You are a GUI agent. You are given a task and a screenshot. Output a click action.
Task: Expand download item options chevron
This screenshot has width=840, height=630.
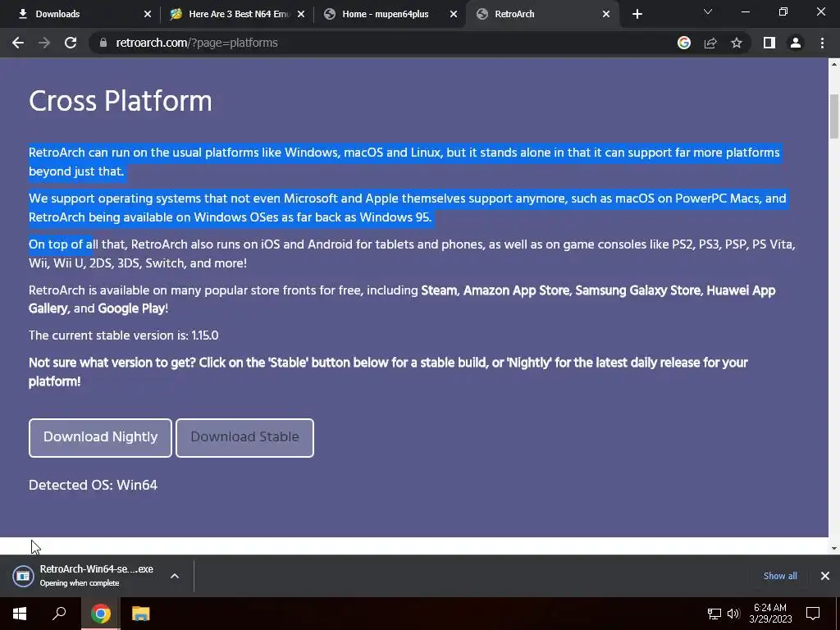[175, 576]
